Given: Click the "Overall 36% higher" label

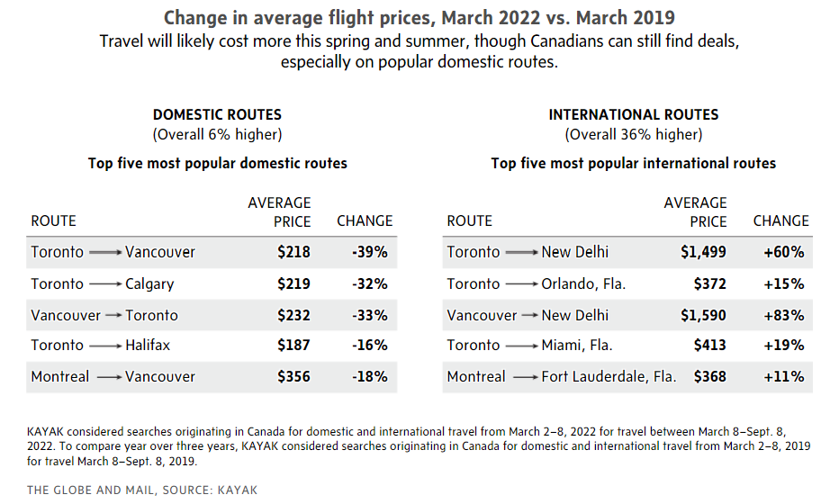Looking at the screenshot, I should click(634, 135).
